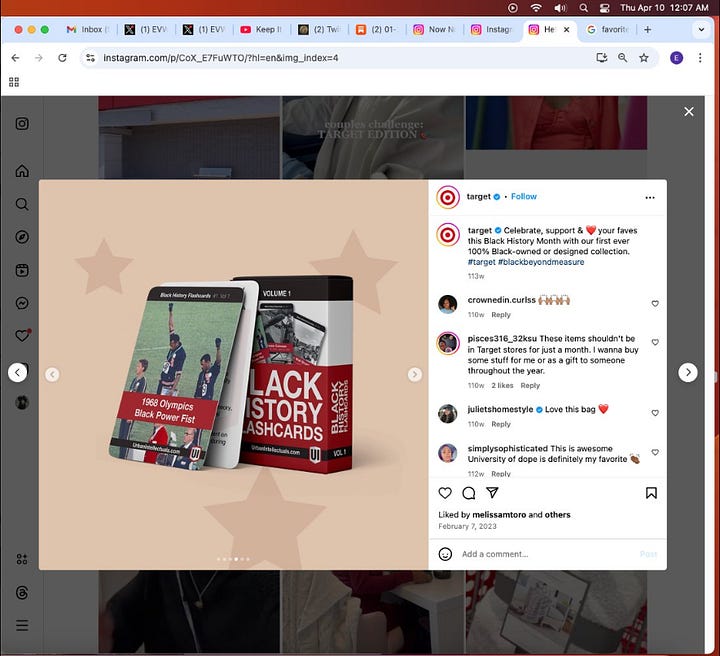Open Wi-Fi status in menu bar
This screenshot has height=656, width=720.
click(536, 8)
